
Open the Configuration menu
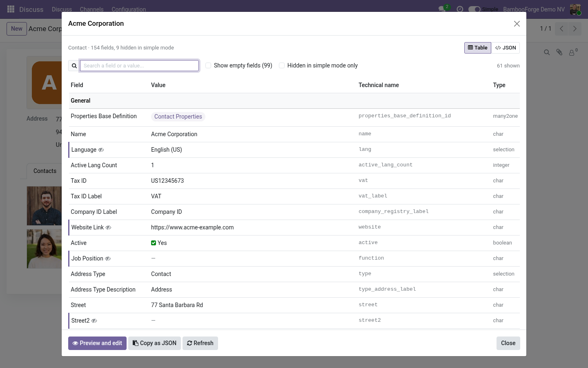point(129,9)
